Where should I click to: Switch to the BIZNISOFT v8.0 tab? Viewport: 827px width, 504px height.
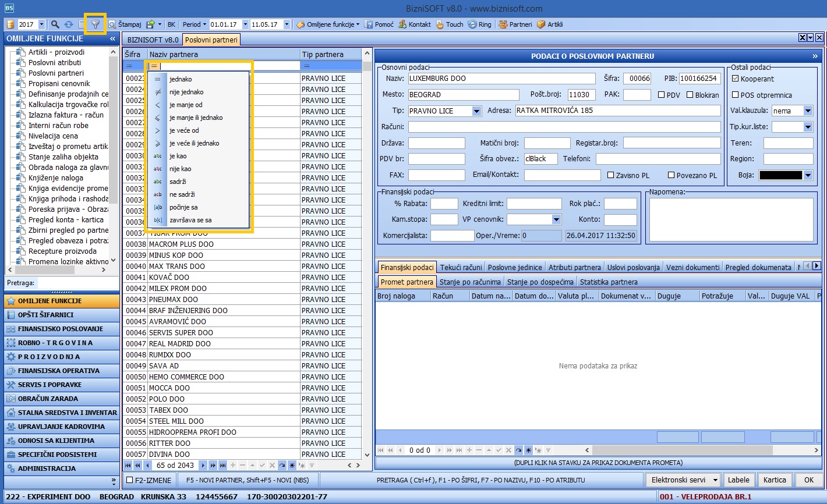pos(153,40)
